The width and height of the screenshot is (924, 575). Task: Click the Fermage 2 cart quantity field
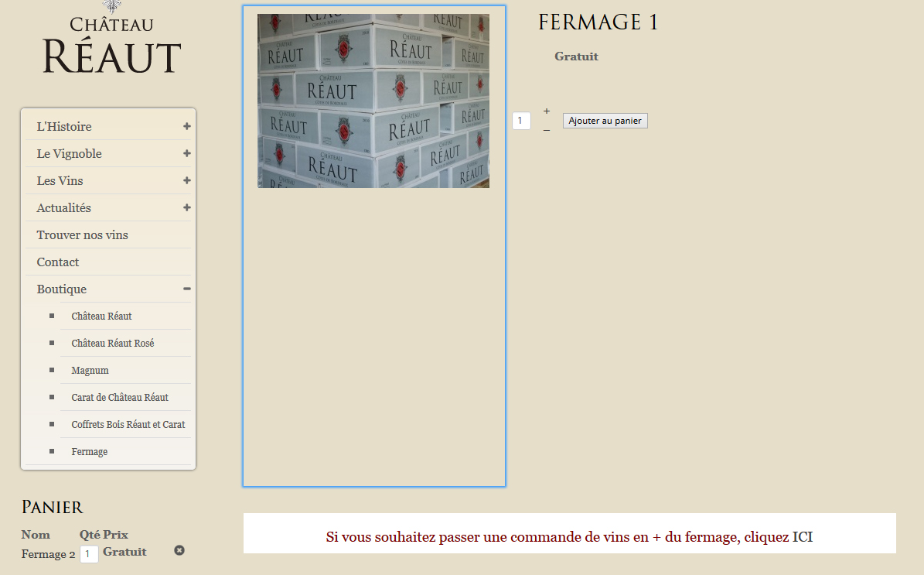tap(89, 554)
